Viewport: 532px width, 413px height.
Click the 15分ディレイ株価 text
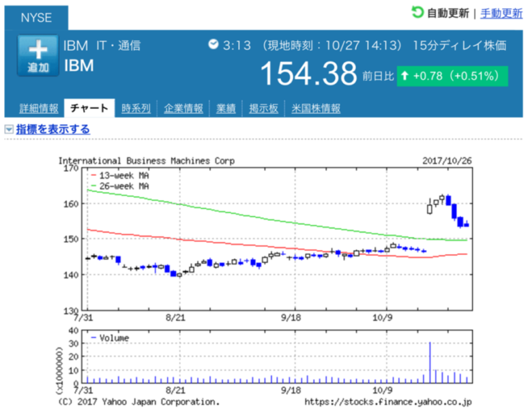coord(460,46)
